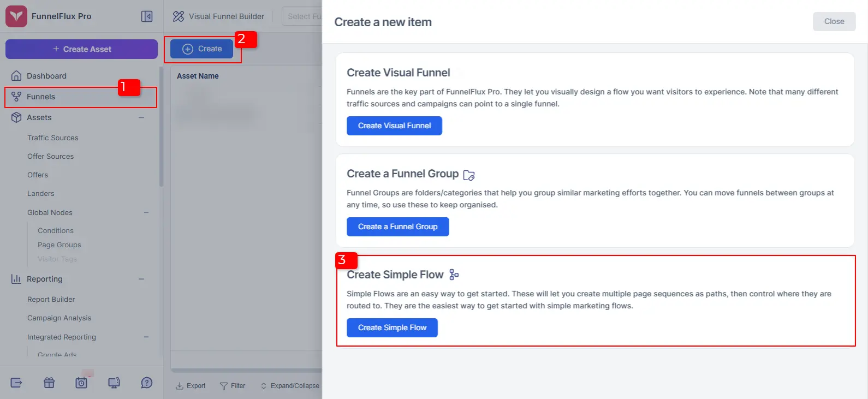Click the Asset Name column header
This screenshot has width=868, height=399.
tap(198, 76)
